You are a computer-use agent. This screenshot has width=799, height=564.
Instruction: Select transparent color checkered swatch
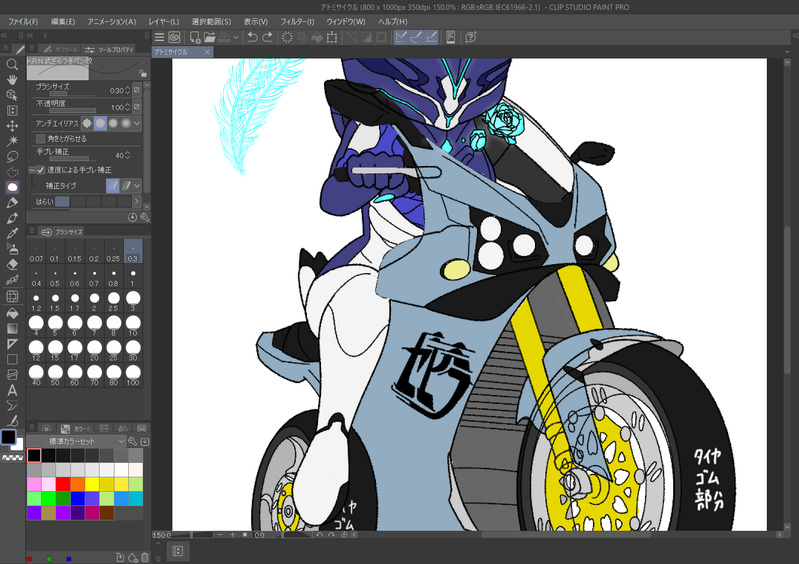pos(13,458)
